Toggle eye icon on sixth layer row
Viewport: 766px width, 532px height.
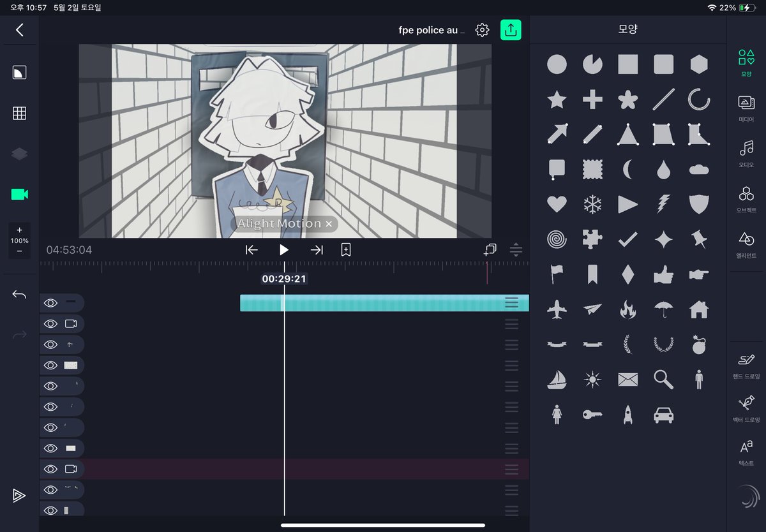point(50,406)
